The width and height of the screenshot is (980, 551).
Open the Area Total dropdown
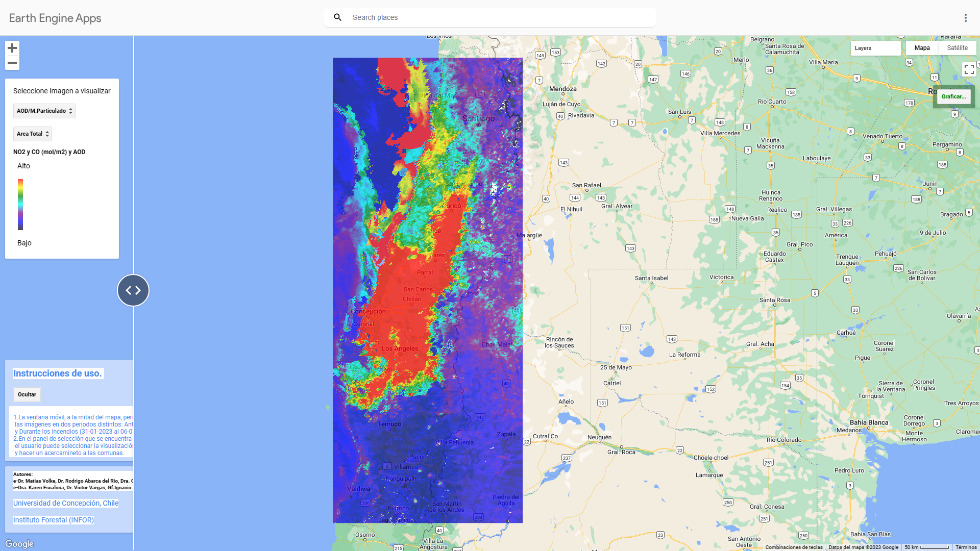click(33, 134)
